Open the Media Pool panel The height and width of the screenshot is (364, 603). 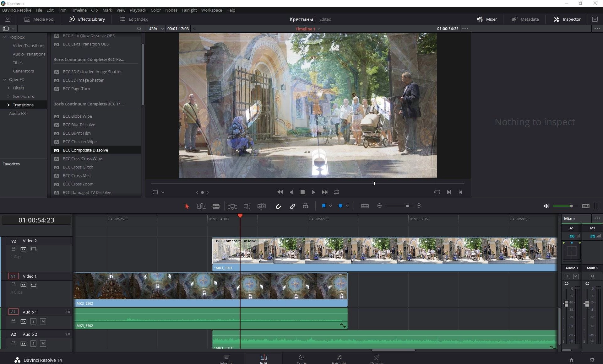pyautogui.click(x=39, y=19)
